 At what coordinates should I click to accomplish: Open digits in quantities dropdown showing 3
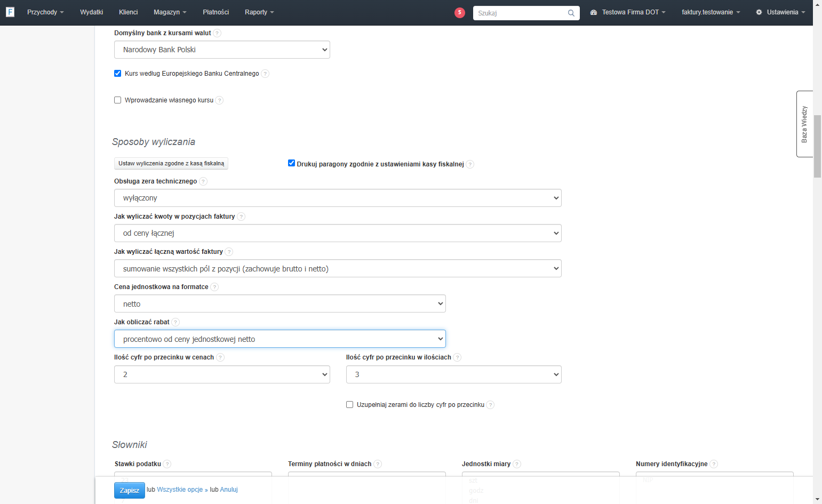[454, 374]
